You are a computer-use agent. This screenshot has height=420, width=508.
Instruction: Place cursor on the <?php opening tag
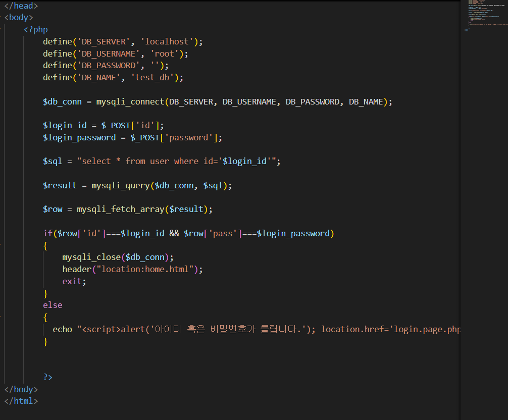pyautogui.click(x=36, y=29)
